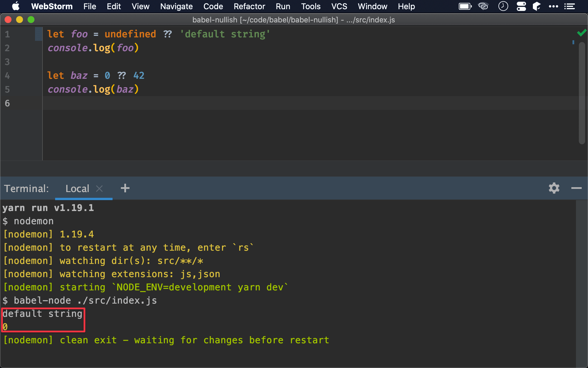This screenshot has width=588, height=368.
Task: Click the 'default string' literal in code
Action: point(225,34)
